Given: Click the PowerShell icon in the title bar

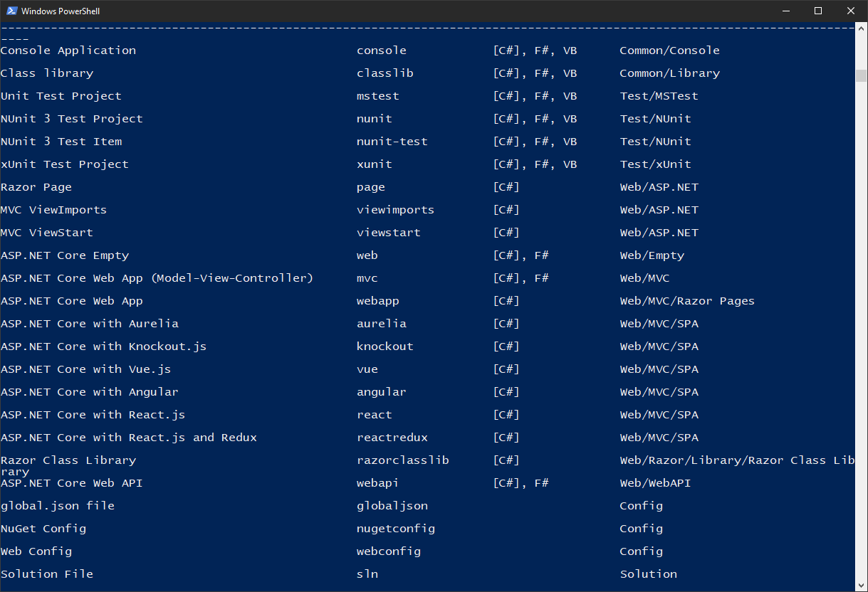Looking at the screenshot, I should (11, 11).
